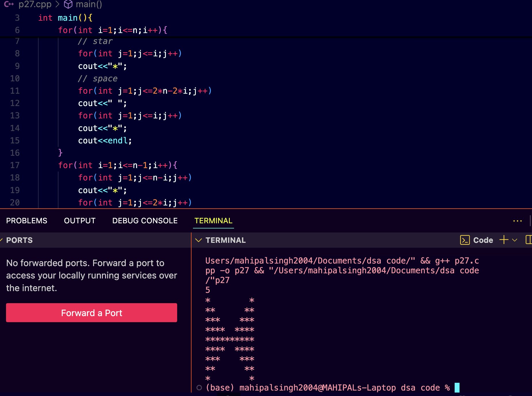Focus the terminal at the blinking cursor
Screen dimensions: 532x396
click(457, 388)
